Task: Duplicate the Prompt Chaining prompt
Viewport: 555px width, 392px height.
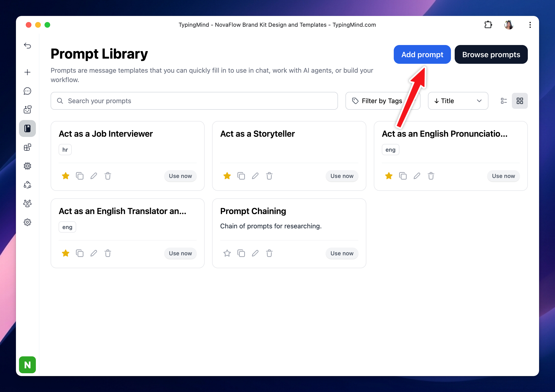Action: pos(241,253)
